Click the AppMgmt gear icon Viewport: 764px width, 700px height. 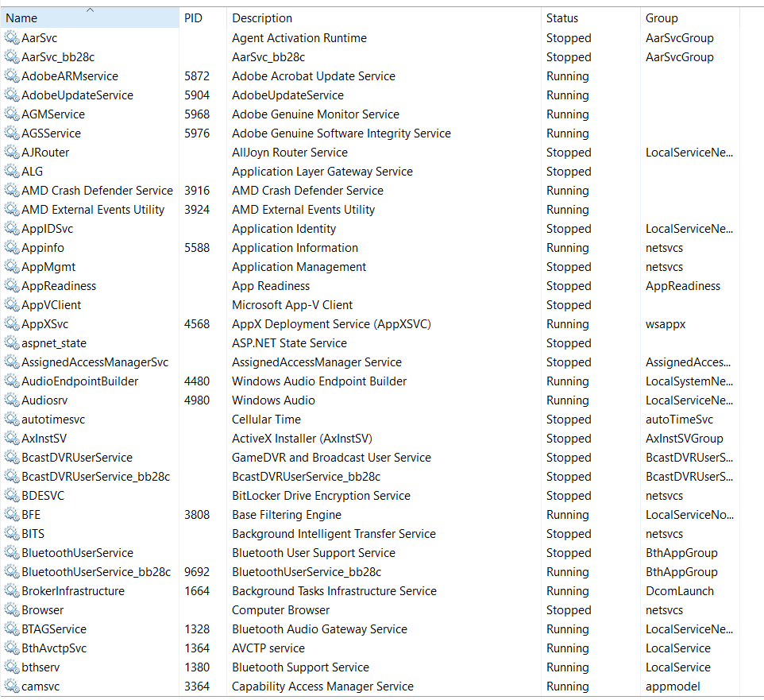[x=12, y=266]
